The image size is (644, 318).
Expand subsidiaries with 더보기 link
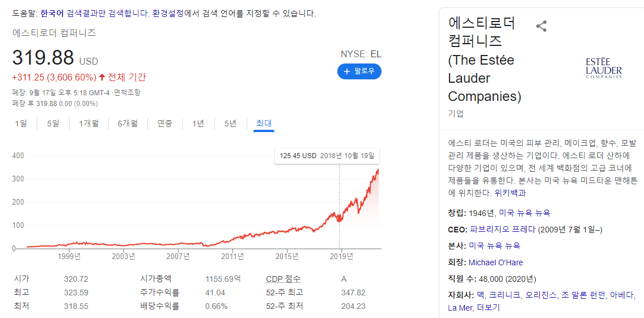tap(489, 307)
